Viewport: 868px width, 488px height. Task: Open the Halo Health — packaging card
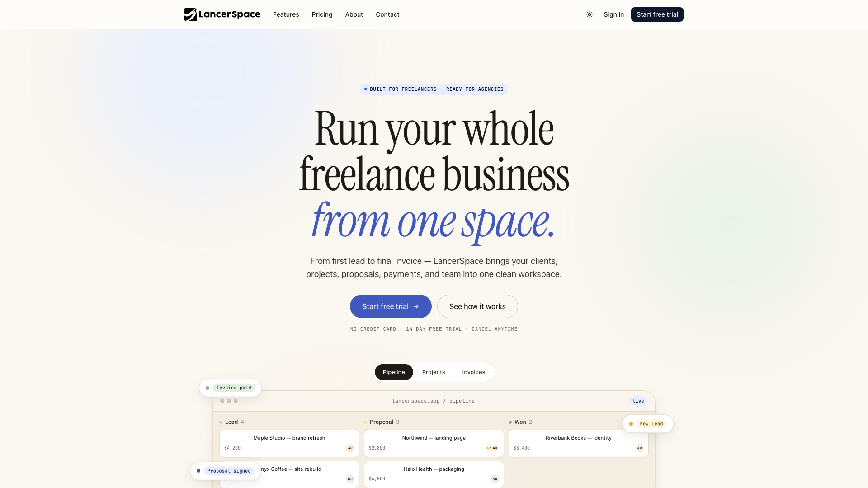pyautogui.click(x=434, y=474)
